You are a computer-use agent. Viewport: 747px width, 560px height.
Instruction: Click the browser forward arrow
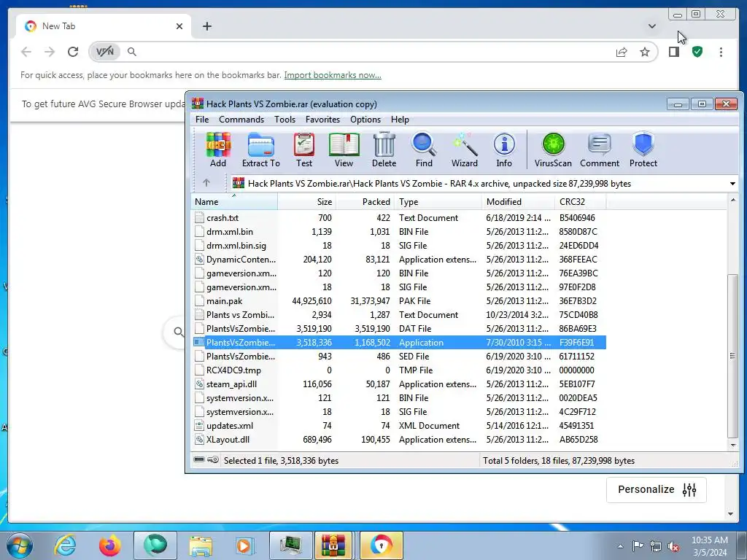pos(50,52)
